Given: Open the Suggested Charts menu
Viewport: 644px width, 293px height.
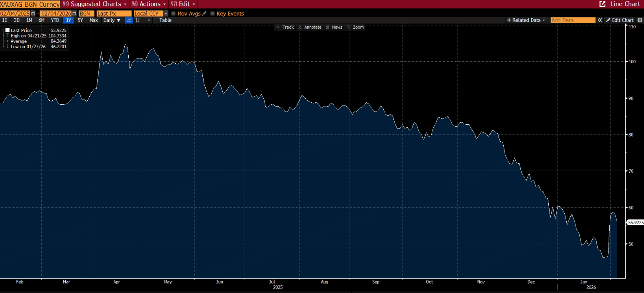Looking at the screenshot, I should (x=94, y=4).
